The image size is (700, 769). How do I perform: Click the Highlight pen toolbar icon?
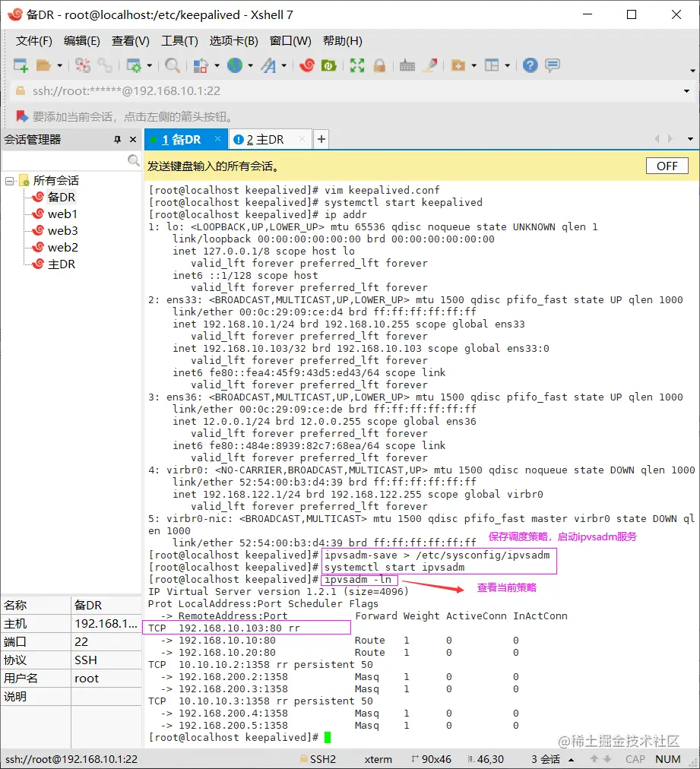430,65
